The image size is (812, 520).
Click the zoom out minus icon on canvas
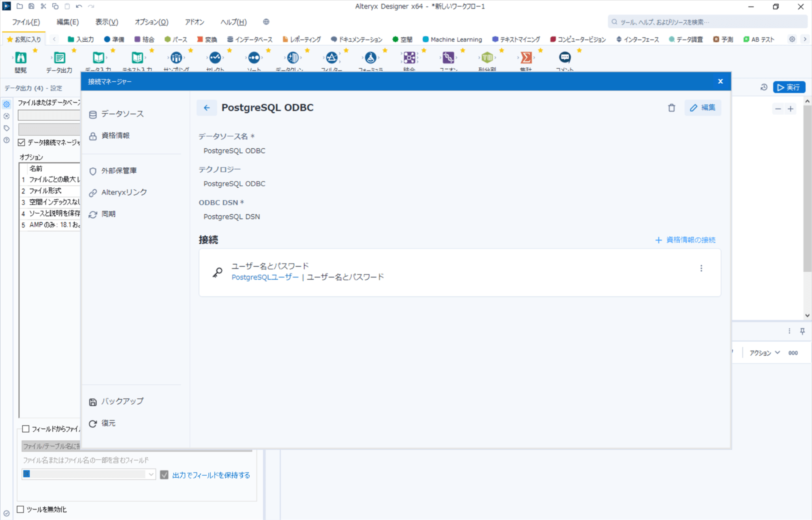[x=778, y=109]
